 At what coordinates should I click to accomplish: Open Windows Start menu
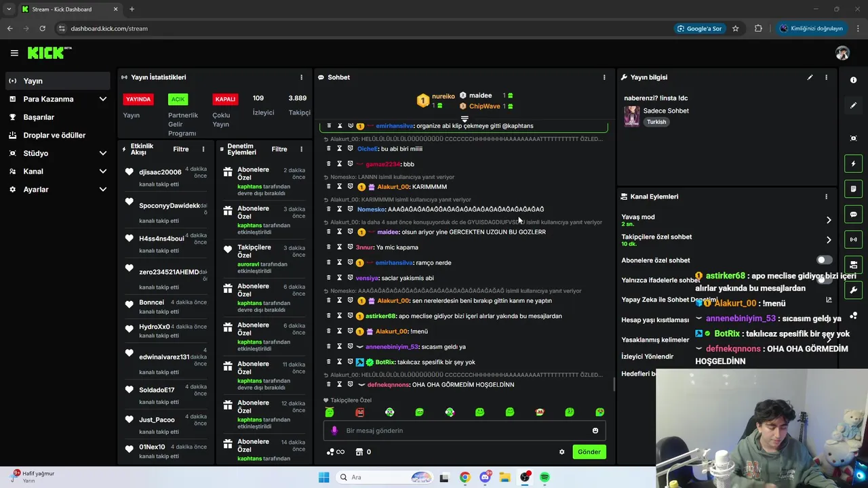[323, 477]
